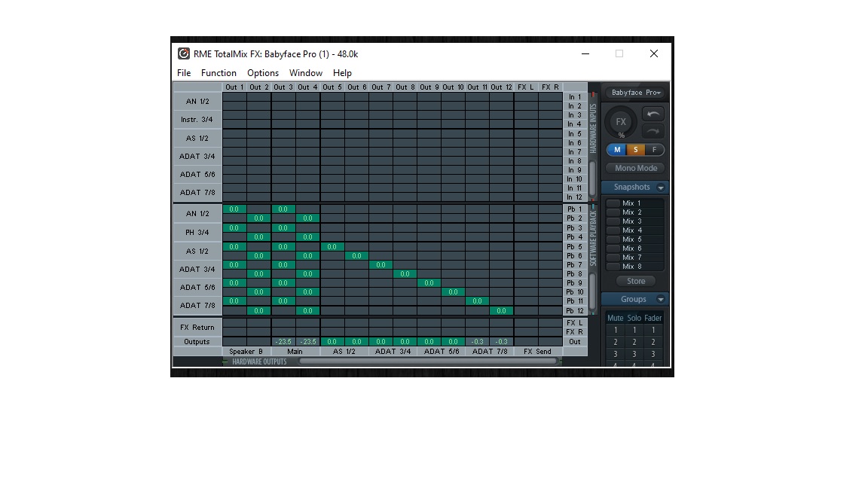Select the Pb 12 to Out 12 gain cell

[502, 311]
